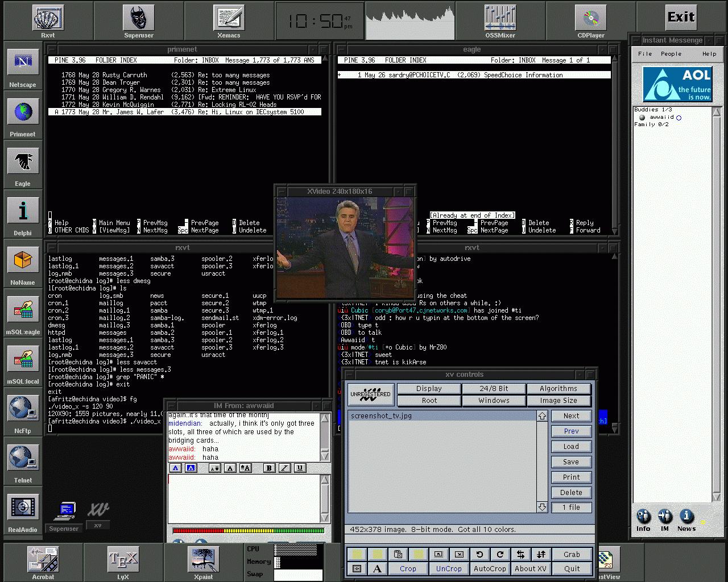The width and height of the screenshot is (728, 582).
Task: Open the NoName box icon
Action: point(23,260)
